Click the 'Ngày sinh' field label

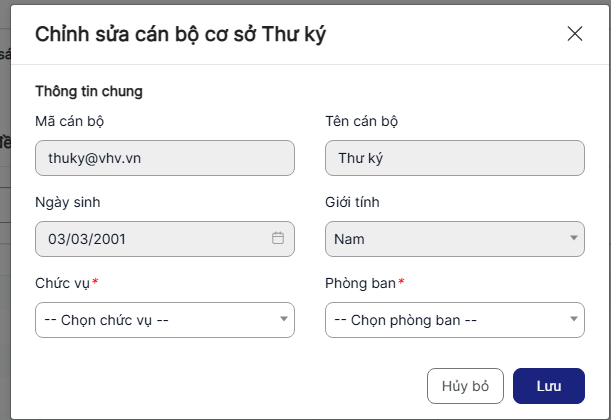coord(67,202)
